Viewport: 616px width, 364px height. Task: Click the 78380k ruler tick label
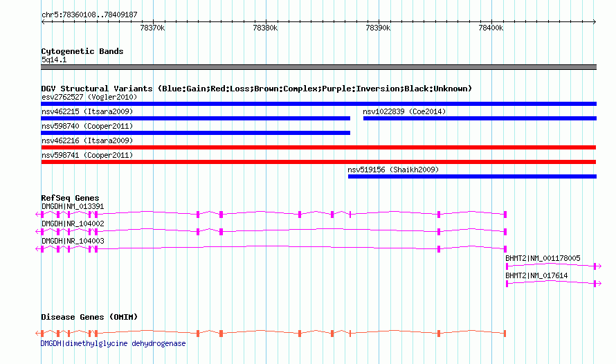(x=265, y=28)
